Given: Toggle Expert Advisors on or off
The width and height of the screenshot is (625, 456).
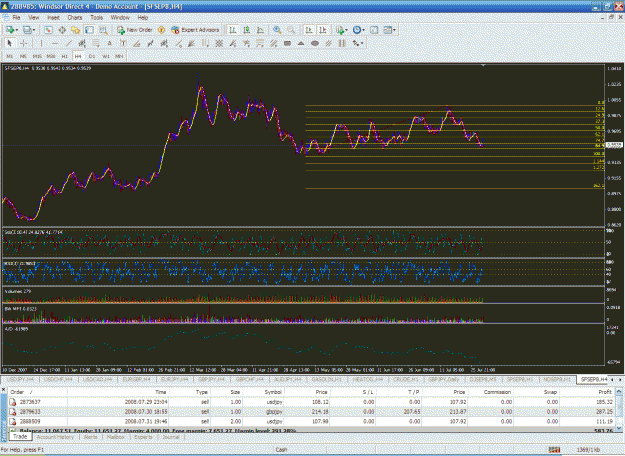Looking at the screenshot, I should 195,30.
